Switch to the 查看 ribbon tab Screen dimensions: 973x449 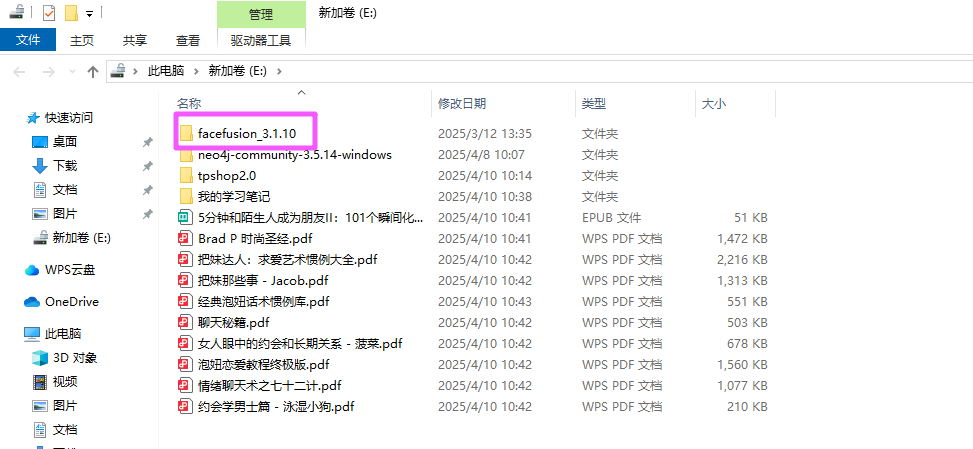tap(187, 40)
